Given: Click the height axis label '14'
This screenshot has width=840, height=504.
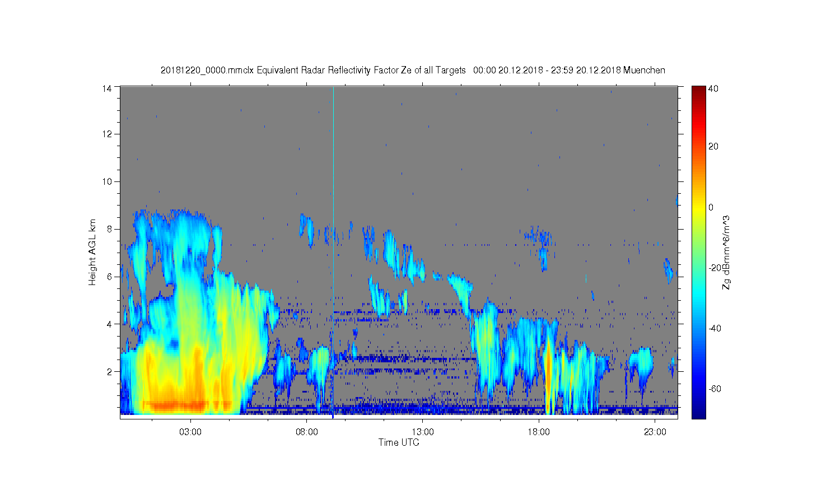Looking at the screenshot, I should tap(108, 88).
